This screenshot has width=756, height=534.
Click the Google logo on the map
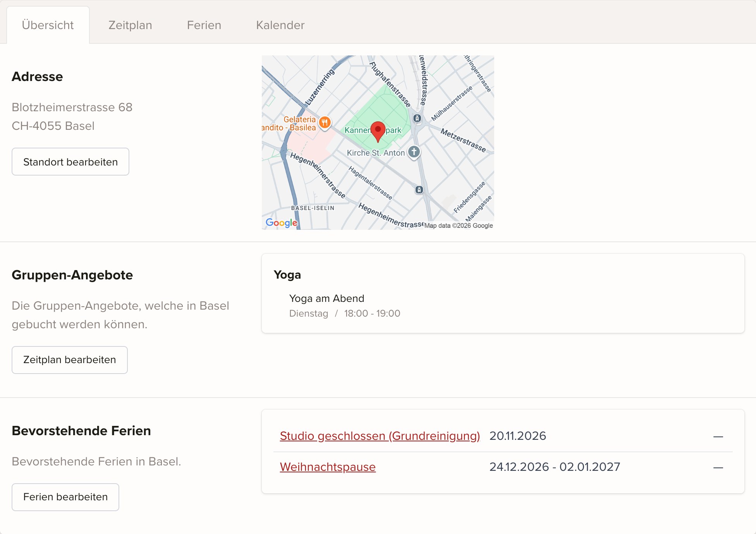point(282,223)
